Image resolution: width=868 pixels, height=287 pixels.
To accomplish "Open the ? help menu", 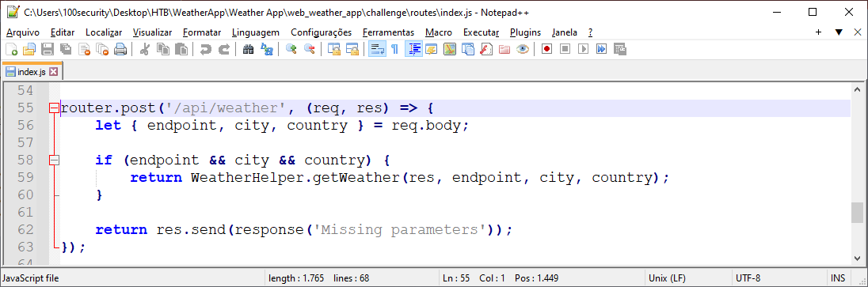I will pyautogui.click(x=590, y=32).
